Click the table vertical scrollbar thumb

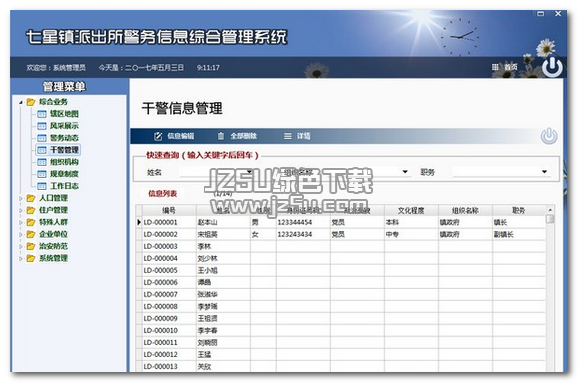550,219
